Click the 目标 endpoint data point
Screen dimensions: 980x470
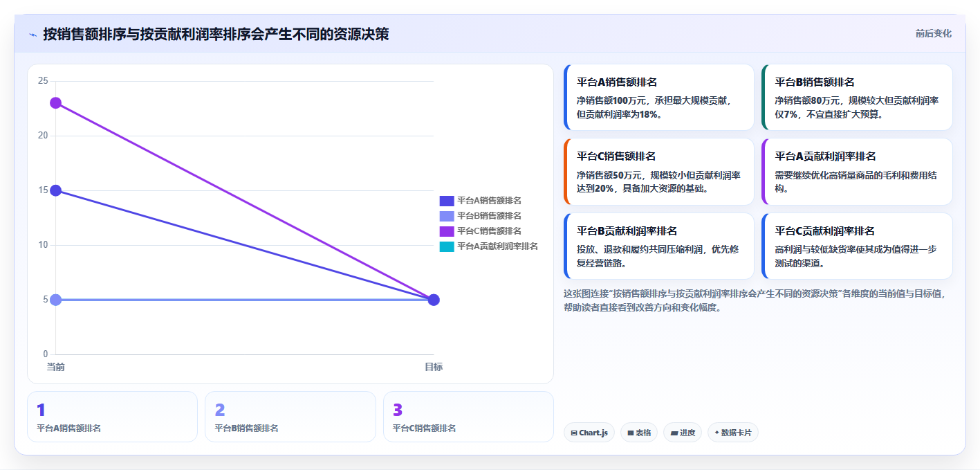click(x=434, y=300)
